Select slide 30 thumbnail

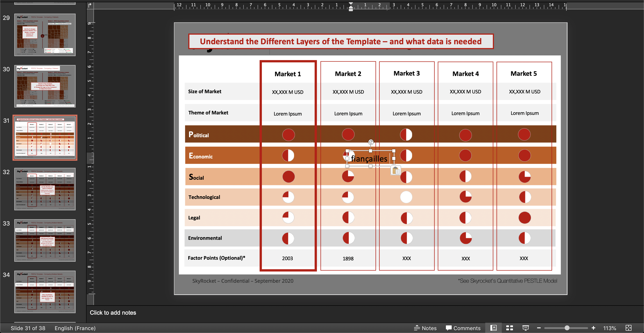45,86
